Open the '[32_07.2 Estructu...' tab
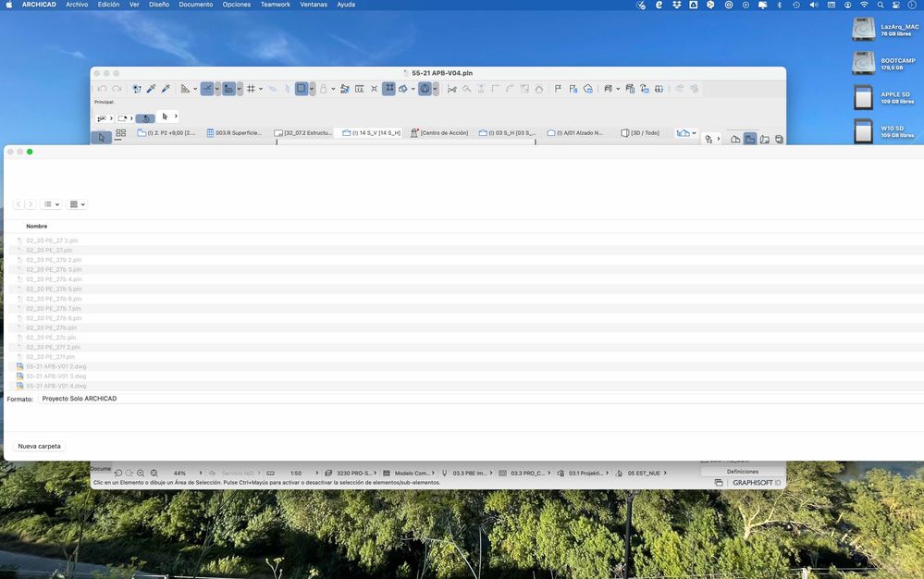Viewport: 924px width, 579px height. pos(302,133)
